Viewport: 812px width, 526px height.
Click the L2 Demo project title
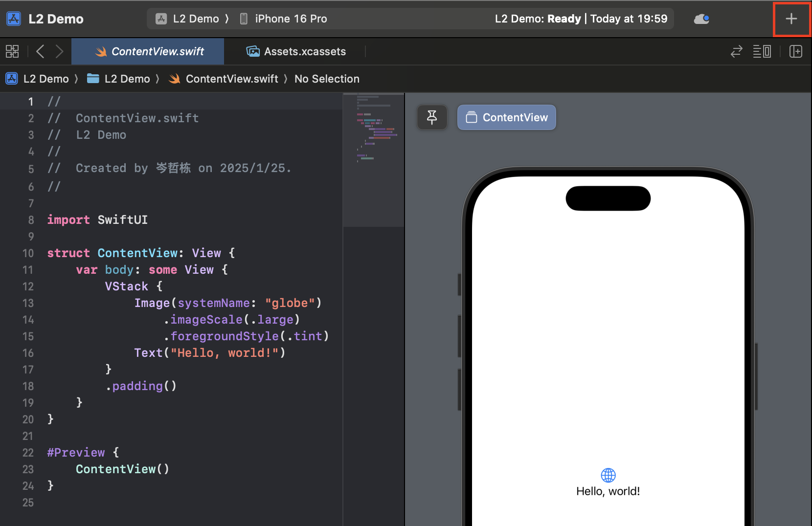(x=56, y=19)
